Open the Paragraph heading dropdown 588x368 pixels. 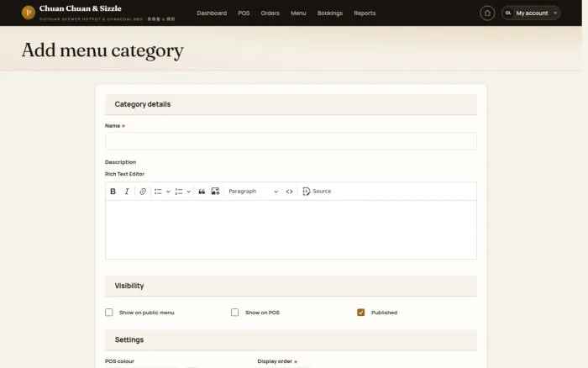pos(253,192)
